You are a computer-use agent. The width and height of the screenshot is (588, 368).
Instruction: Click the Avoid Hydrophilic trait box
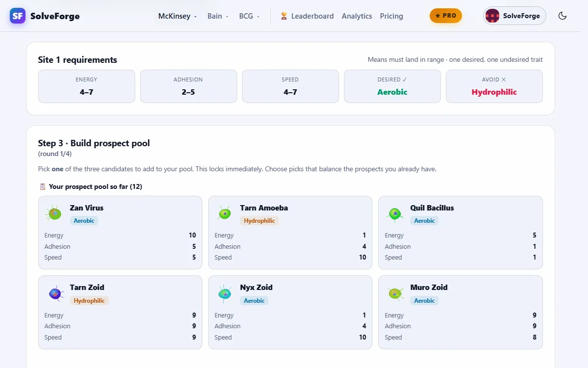coord(494,86)
